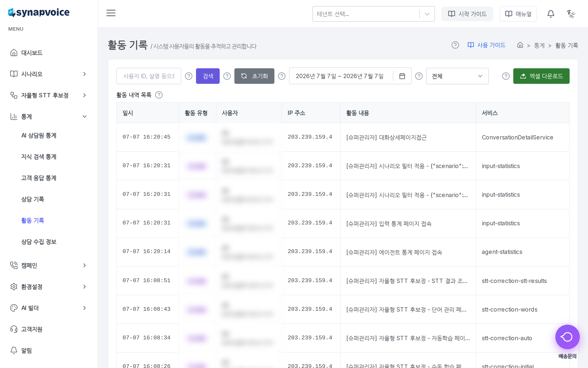
Task: Expand 환경설정 menu
Action: click(49, 287)
